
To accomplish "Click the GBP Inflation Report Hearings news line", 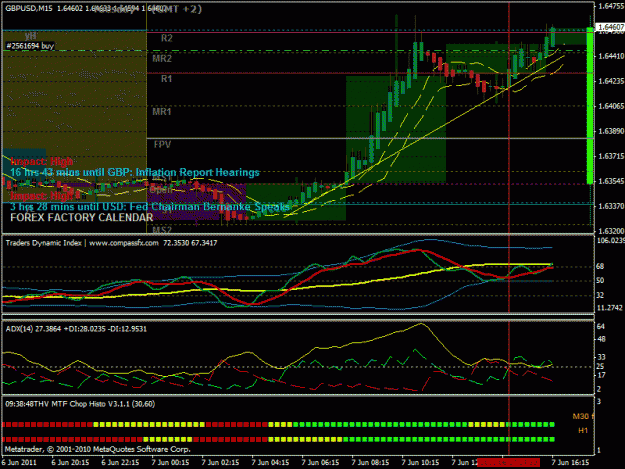I will pos(135,172).
